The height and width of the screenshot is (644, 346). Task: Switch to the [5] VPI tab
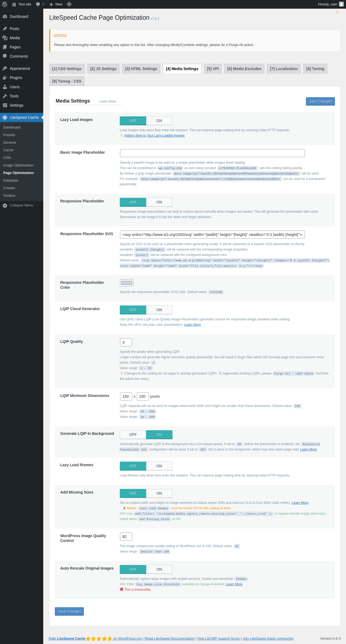coord(213,69)
